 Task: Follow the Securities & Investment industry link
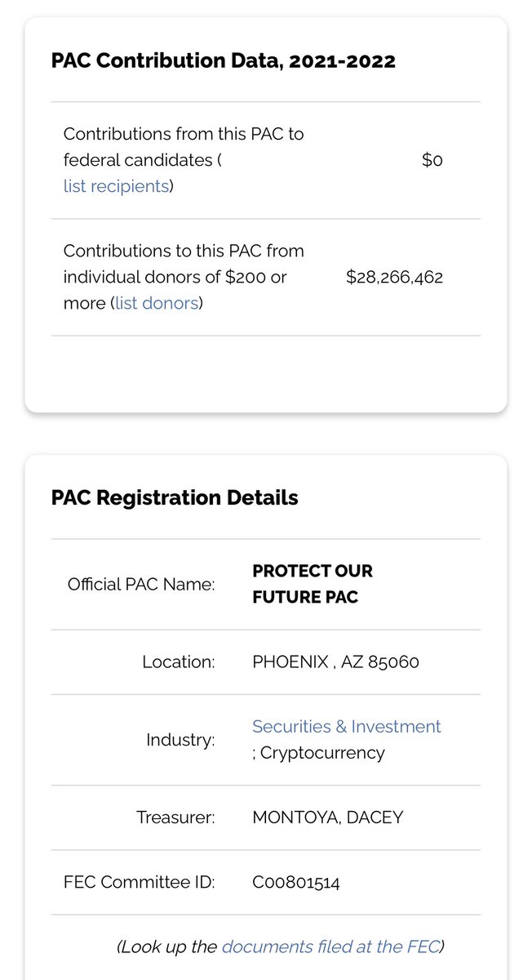[x=346, y=727]
